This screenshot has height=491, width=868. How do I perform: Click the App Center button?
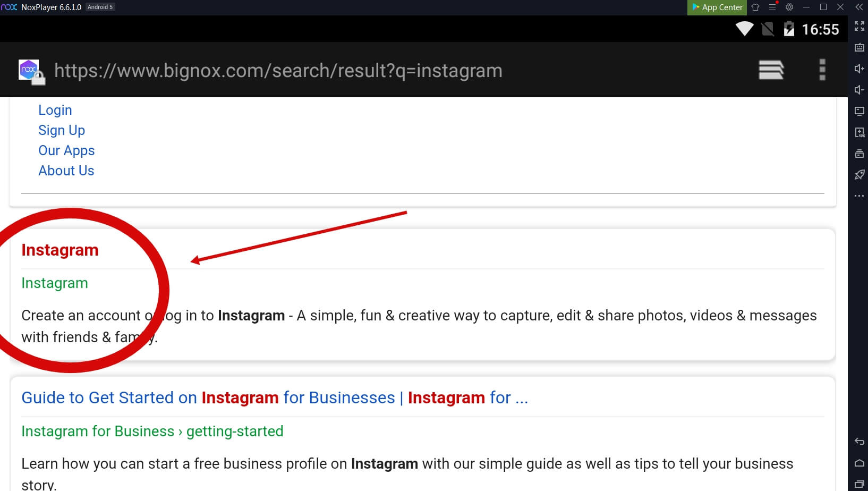tap(717, 7)
